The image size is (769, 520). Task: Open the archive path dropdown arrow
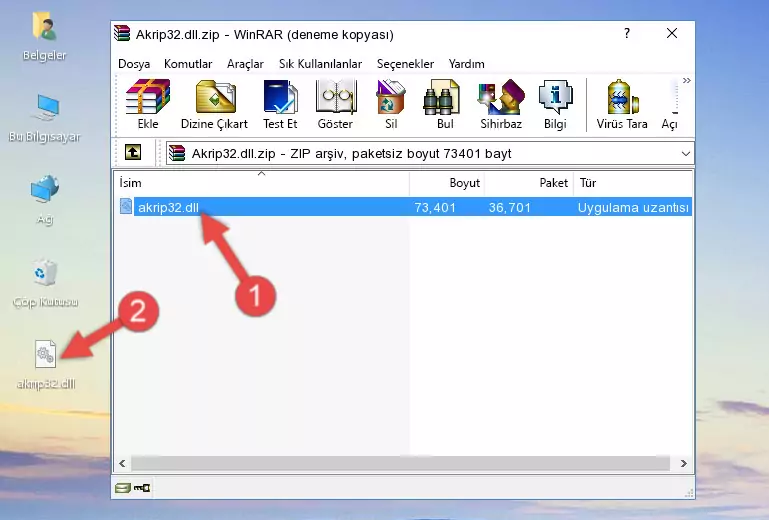(x=686, y=154)
